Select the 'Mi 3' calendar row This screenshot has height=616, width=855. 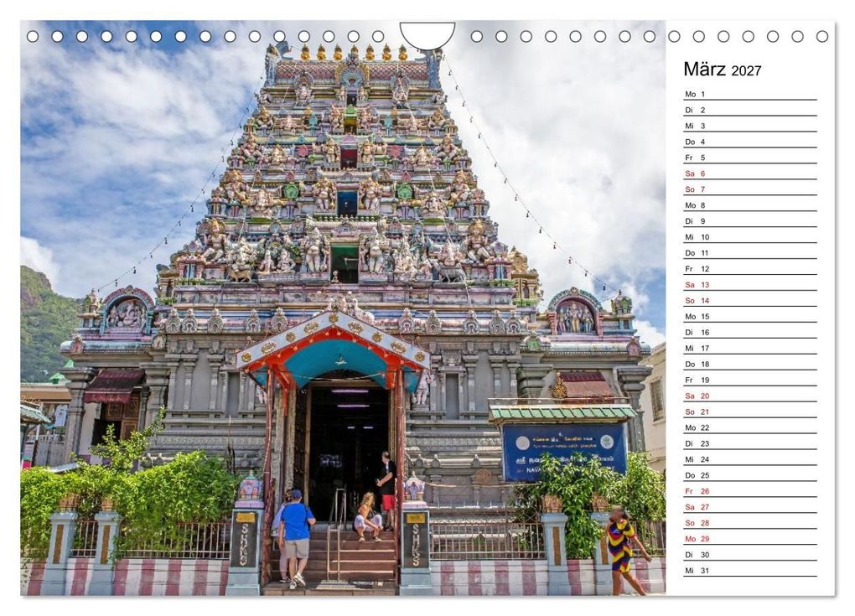[x=750, y=126]
